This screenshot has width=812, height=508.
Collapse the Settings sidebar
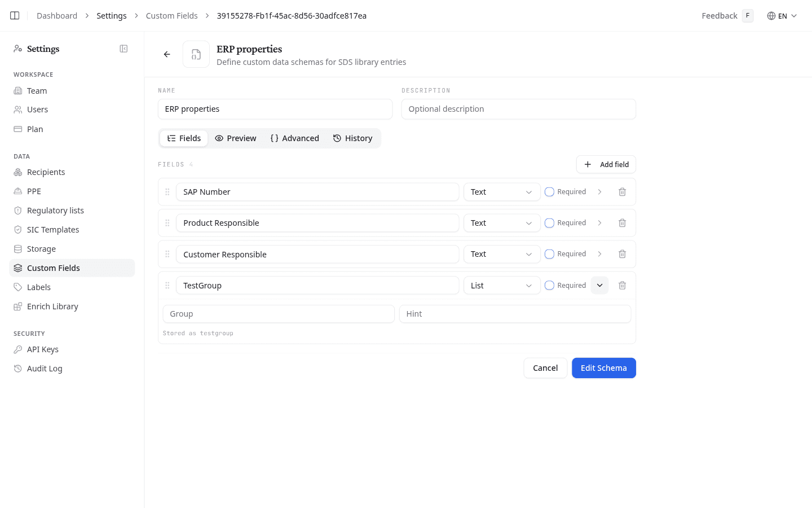[x=123, y=49]
